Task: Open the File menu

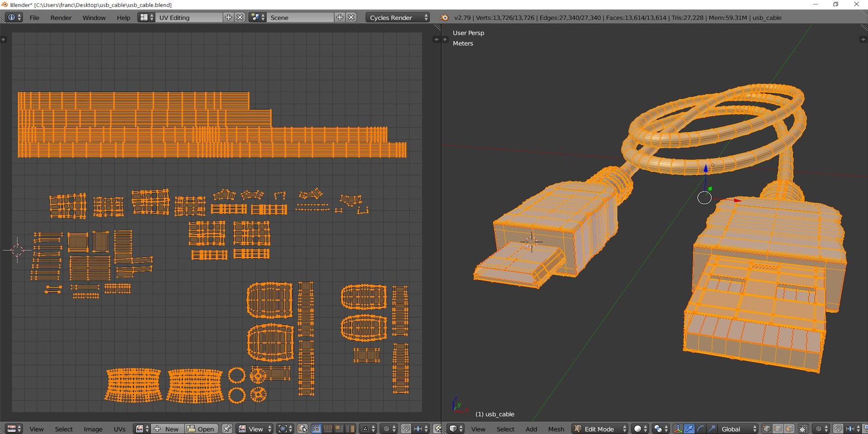Action: coord(34,18)
